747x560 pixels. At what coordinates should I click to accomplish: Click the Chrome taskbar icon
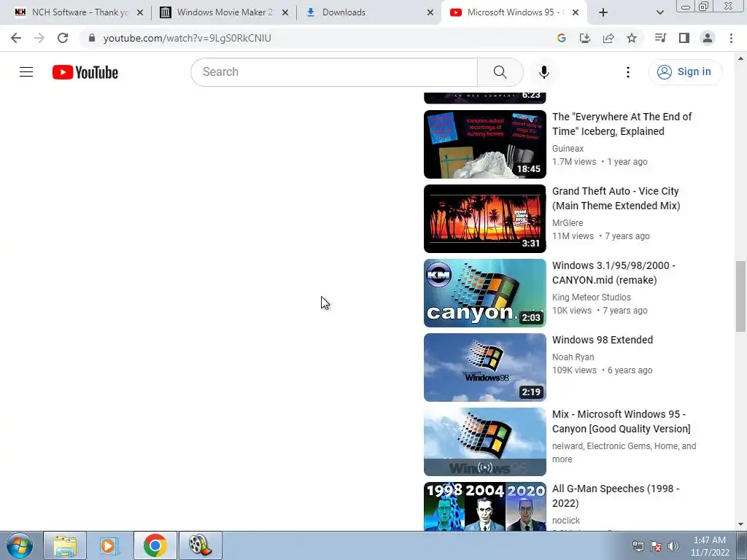[x=155, y=545]
